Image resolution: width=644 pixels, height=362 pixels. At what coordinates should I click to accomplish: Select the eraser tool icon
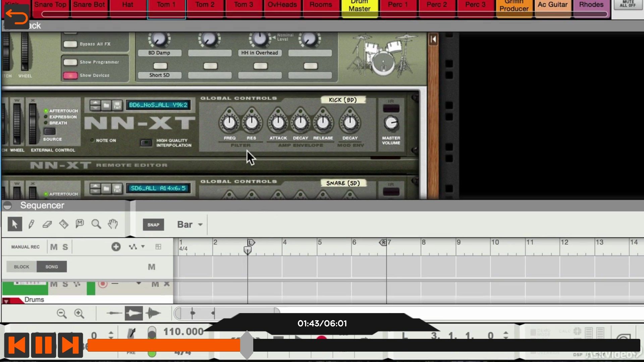pos(47,224)
